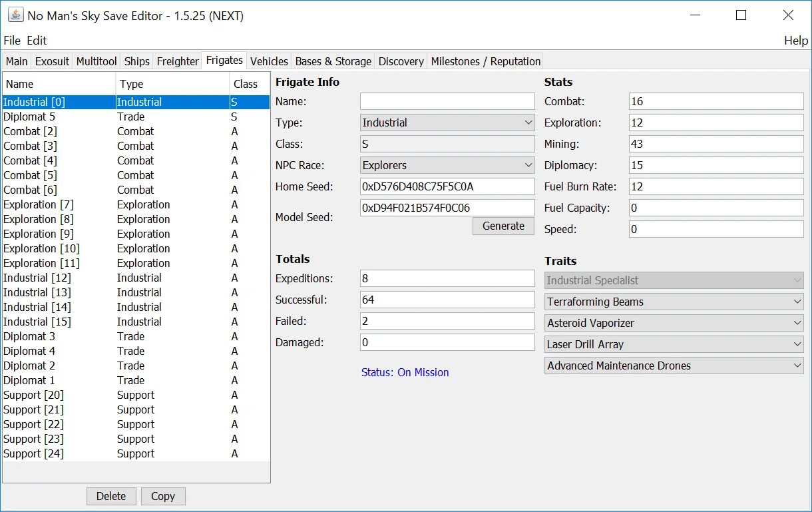Select the Exploration [7] frigate row
Image resolution: width=812 pixels, height=512 pixels.
(x=136, y=204)
